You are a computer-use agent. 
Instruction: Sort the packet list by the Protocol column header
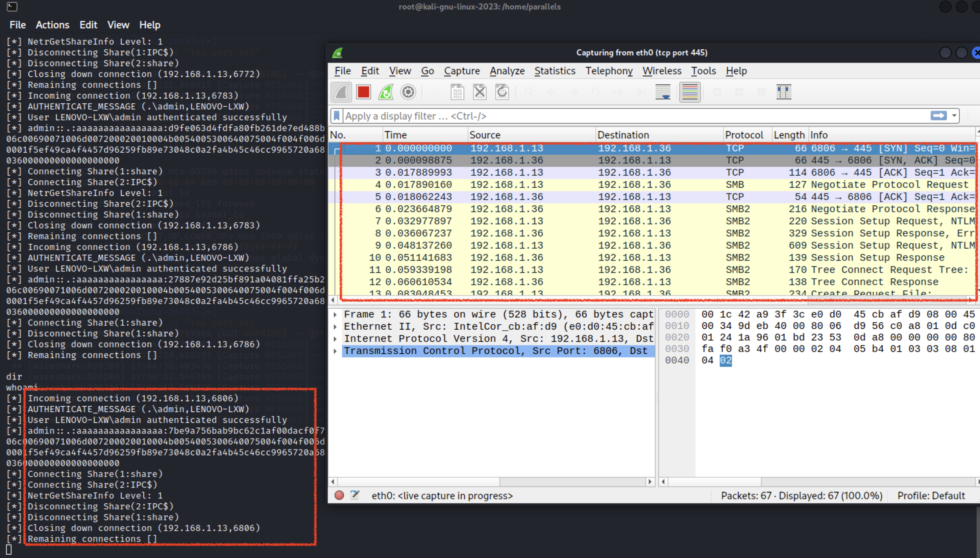tap(744, 135)
